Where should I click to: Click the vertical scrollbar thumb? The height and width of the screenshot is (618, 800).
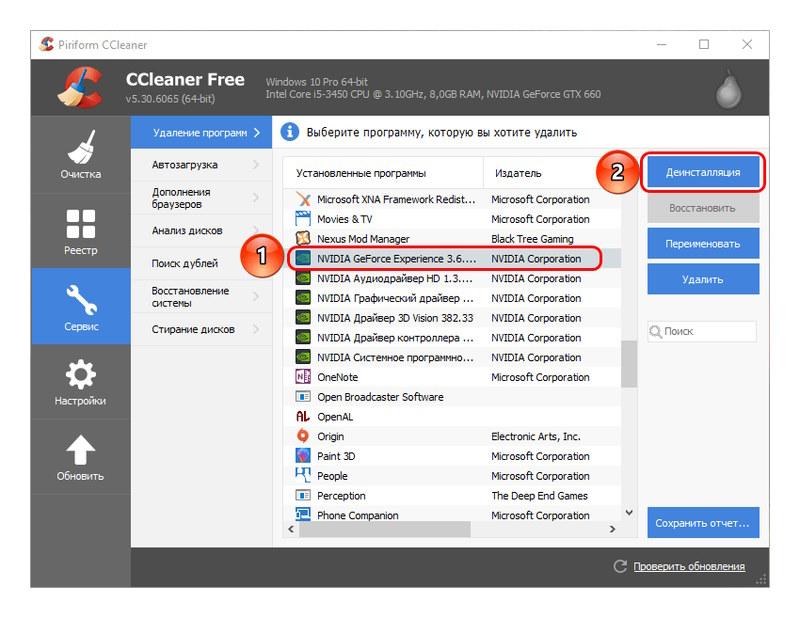(x=629, y=364)
